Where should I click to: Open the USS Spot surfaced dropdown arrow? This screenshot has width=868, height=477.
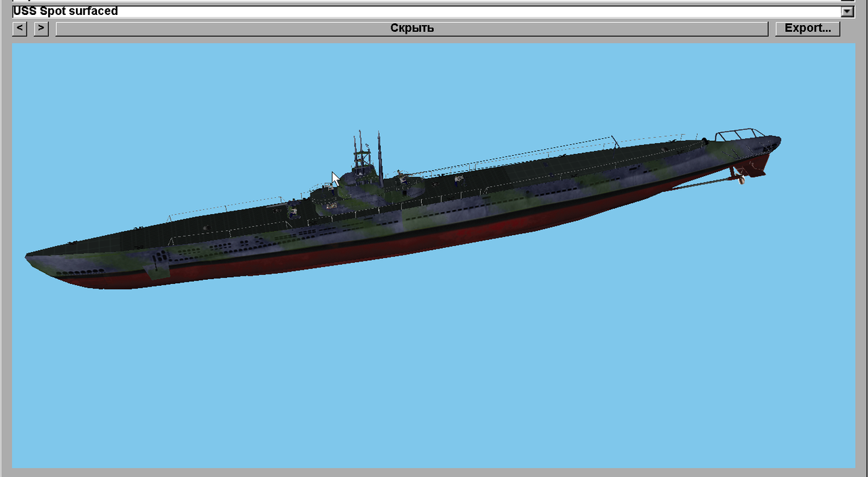point(848,12)
